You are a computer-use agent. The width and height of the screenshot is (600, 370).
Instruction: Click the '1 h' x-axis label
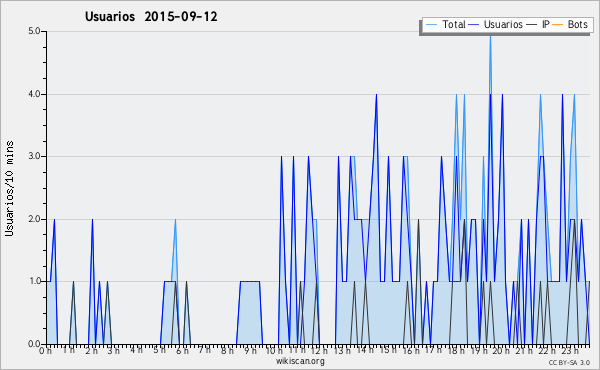coord(68,350)
